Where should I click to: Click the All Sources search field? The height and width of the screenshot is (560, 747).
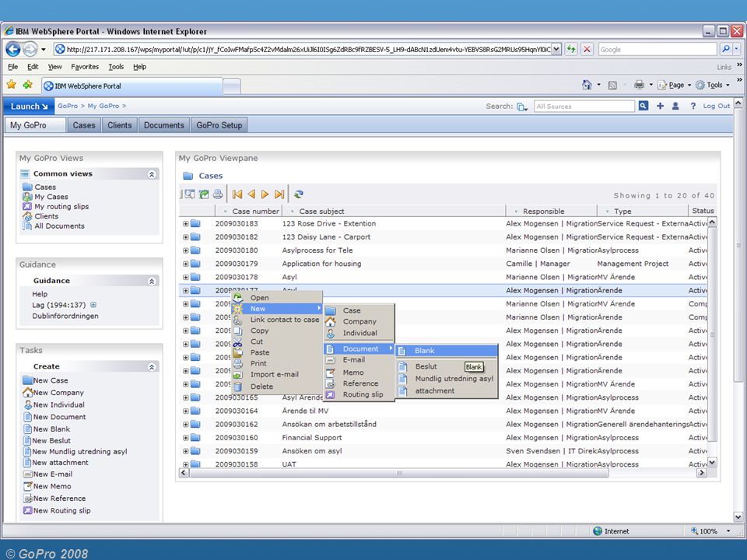click(x=584, y=107)
